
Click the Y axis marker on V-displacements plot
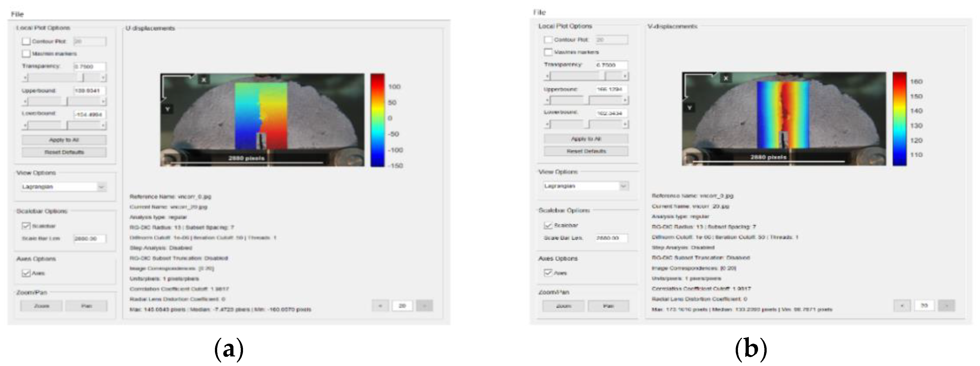tap(689, 108)
